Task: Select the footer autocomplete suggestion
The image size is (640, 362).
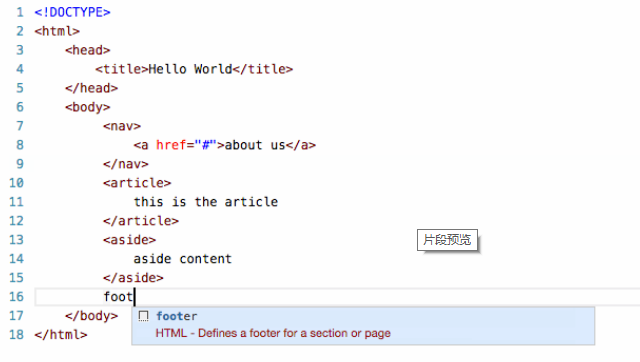Action: coord(363,326)
